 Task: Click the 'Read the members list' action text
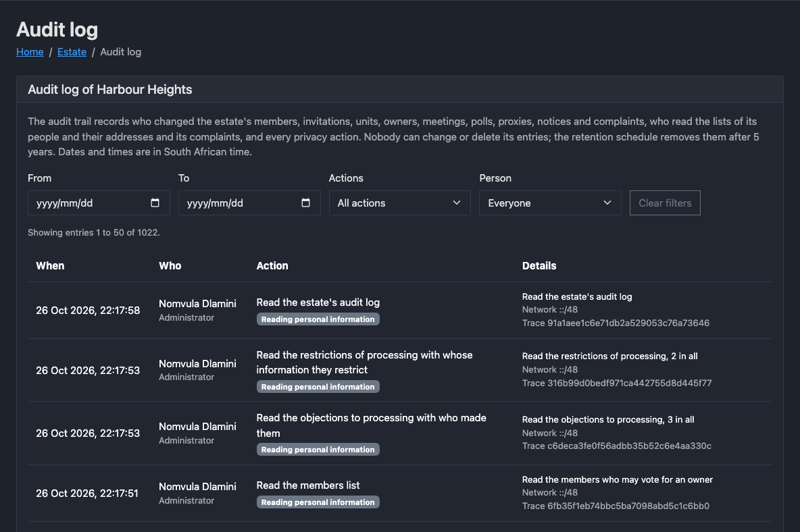(307, 485)
